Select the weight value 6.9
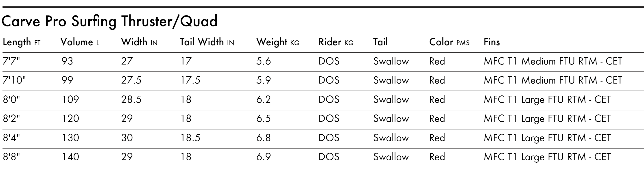Image resolution: width=644 pixels, height=170 pixels. click(264, 157)
